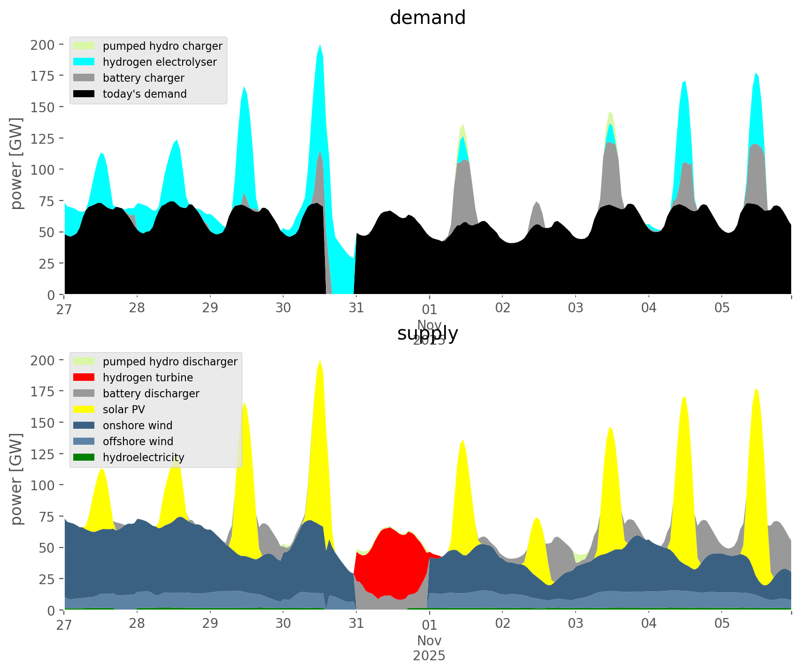Viewport: 801px width, 672px height.
Task: Select the offshore wind legend swatch
Action: [84, 441]
